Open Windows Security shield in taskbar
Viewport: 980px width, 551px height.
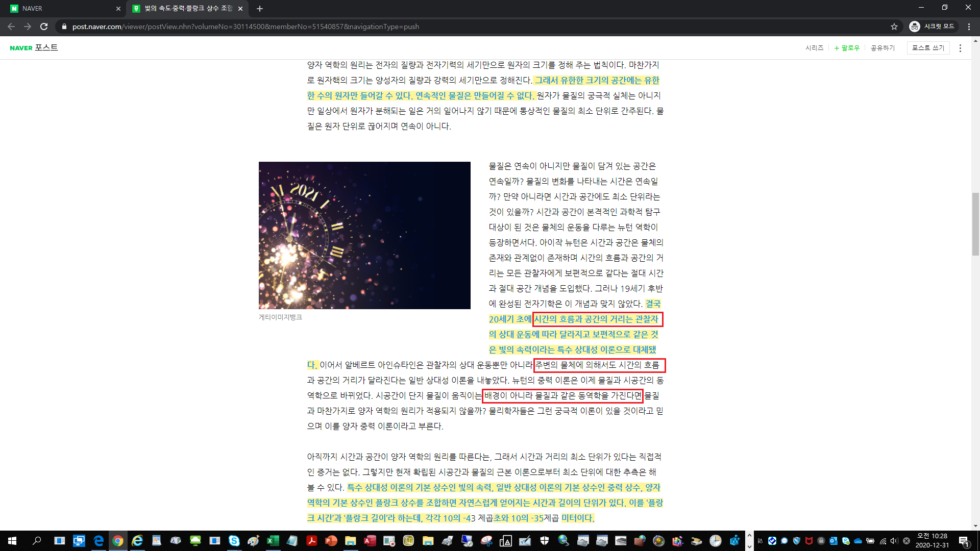click(x=545, y=541)
